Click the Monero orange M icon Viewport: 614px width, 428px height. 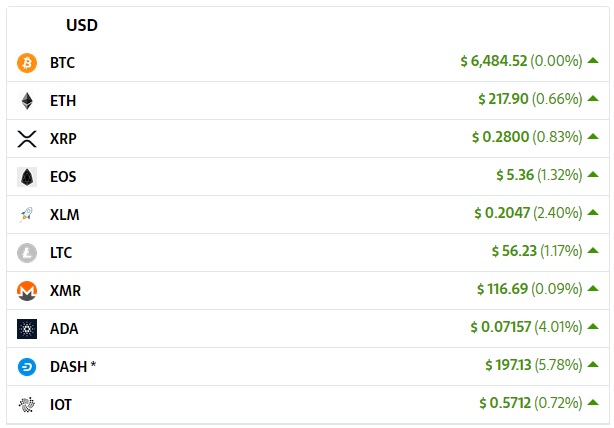27,291
